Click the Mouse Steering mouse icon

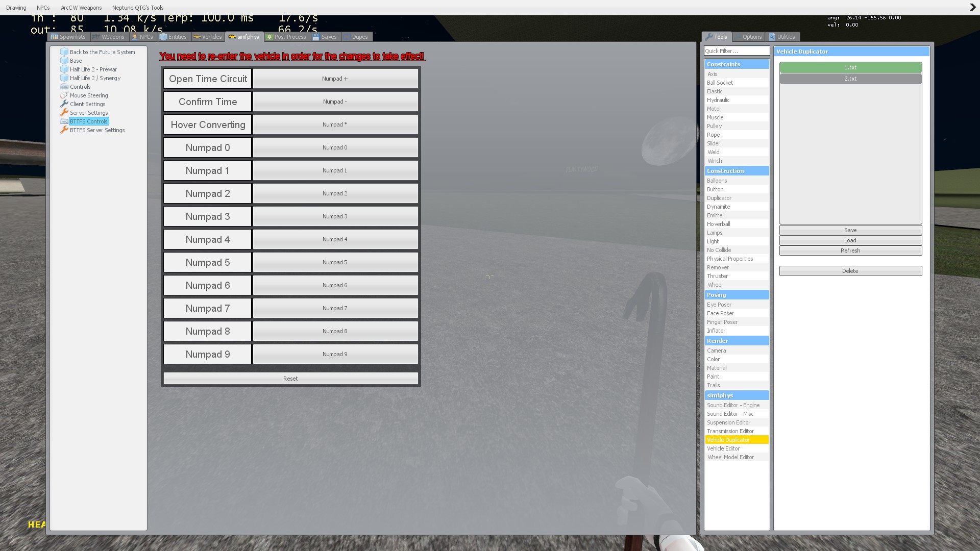(64, 95)
